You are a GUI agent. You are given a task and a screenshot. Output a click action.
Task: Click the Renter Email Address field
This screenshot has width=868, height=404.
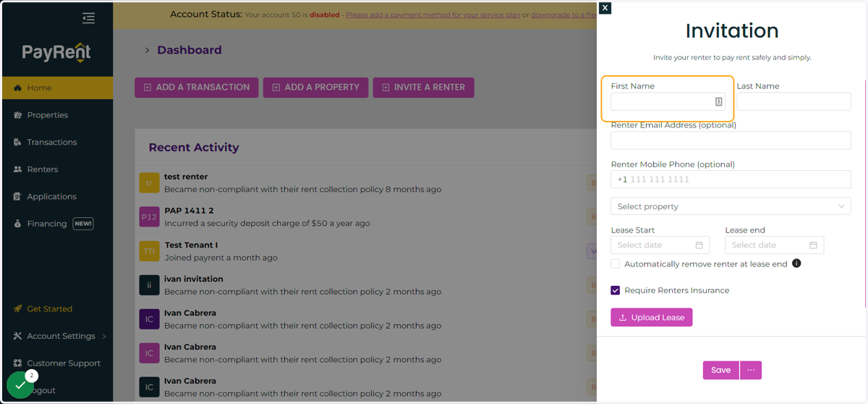(731, 140)
